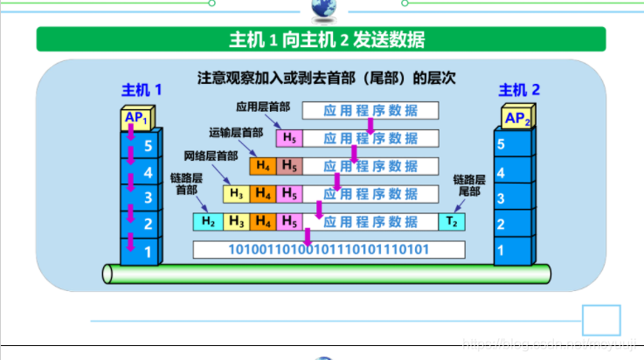Screen dimensions: 644x360
Task: Select layer 5 block of host 2
Action: click(x=515, y=142)
